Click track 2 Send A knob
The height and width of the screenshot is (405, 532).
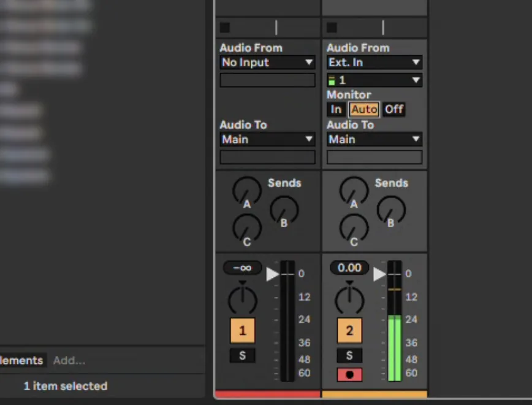click(354, 191)
